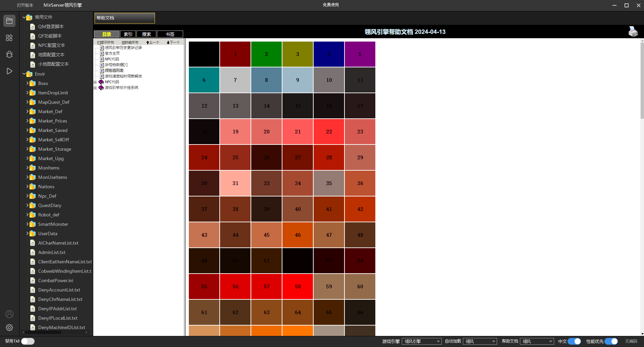Open the 打开版本 menu

[x=25, y=5]
